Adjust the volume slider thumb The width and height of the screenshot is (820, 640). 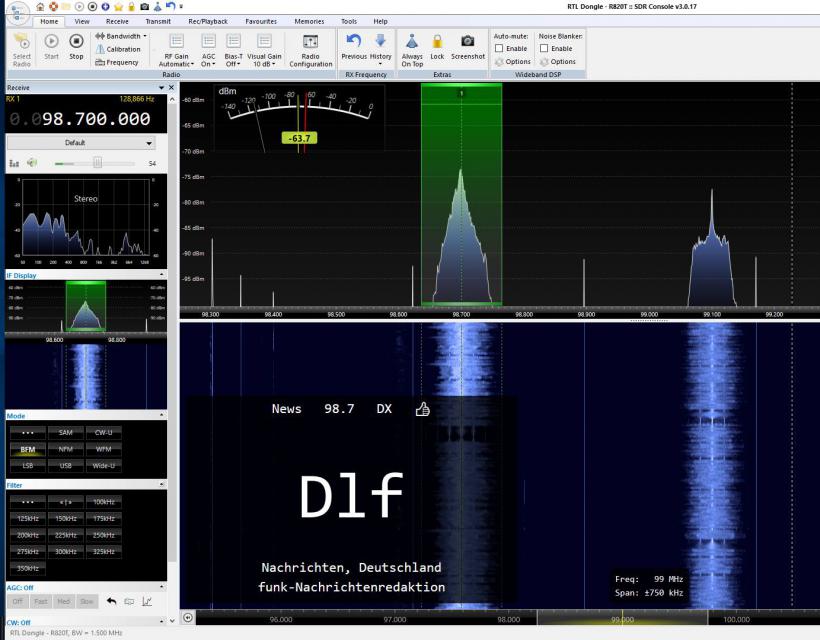97,163
